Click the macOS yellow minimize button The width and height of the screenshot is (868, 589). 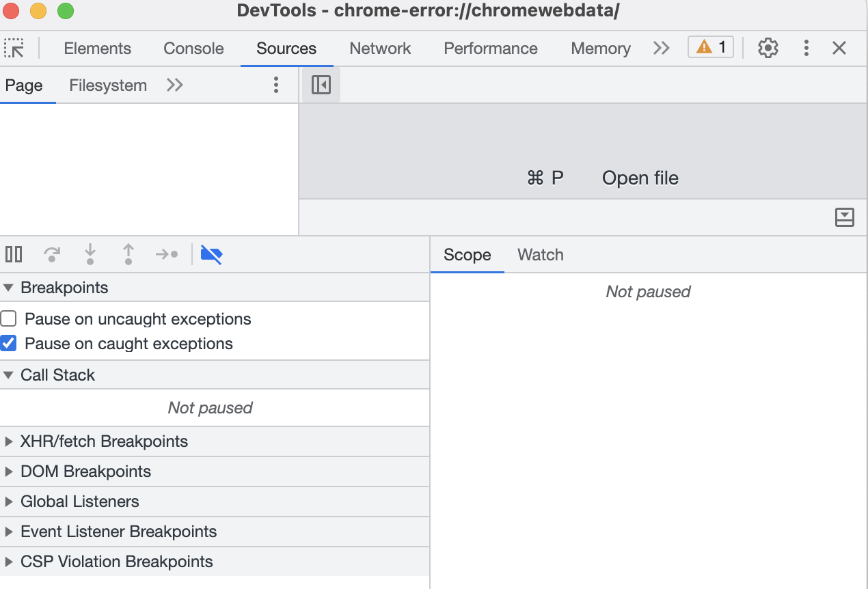click(x=38, y=11)
